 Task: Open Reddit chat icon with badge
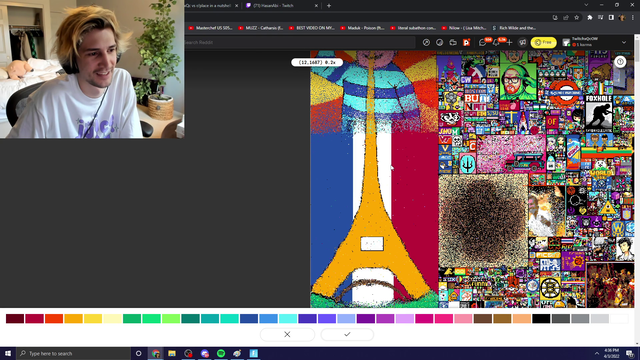pos(483,42)
